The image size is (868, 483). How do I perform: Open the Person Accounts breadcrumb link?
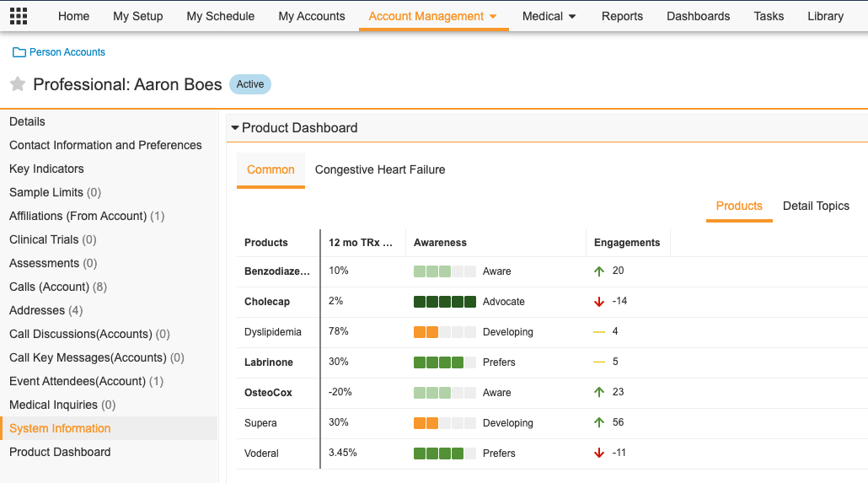coord(67,52)
